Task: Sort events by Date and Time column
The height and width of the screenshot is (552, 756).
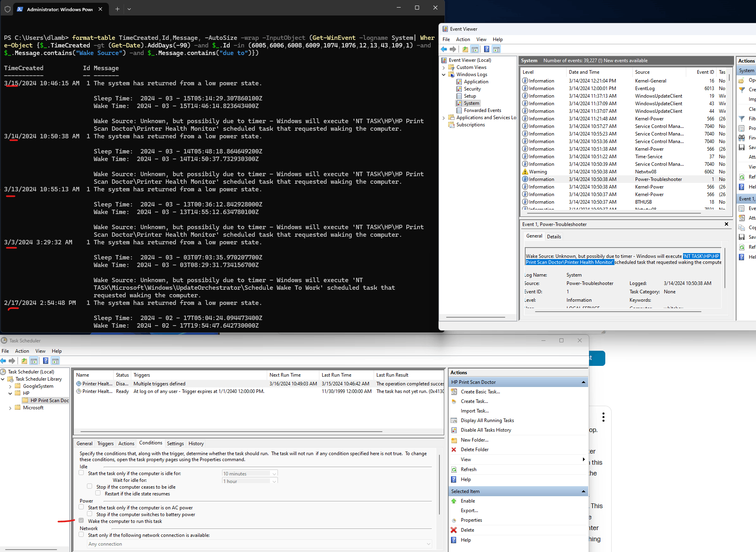Action: coord(599,72)
